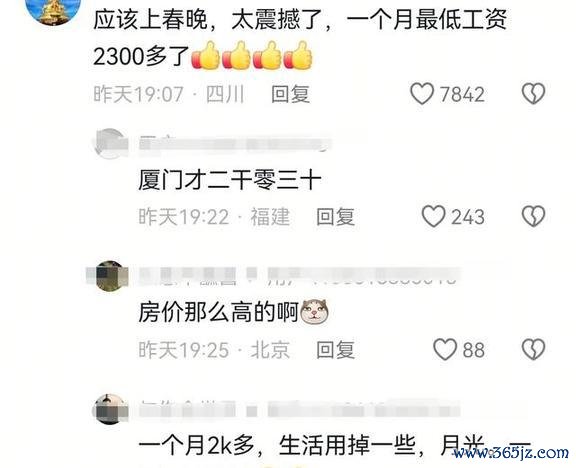Open blurred username above 一个月2k多 comment
Image resolution: width=576 pixels, height=468 pixels.
pyautogui.click(x=299, y=409)
